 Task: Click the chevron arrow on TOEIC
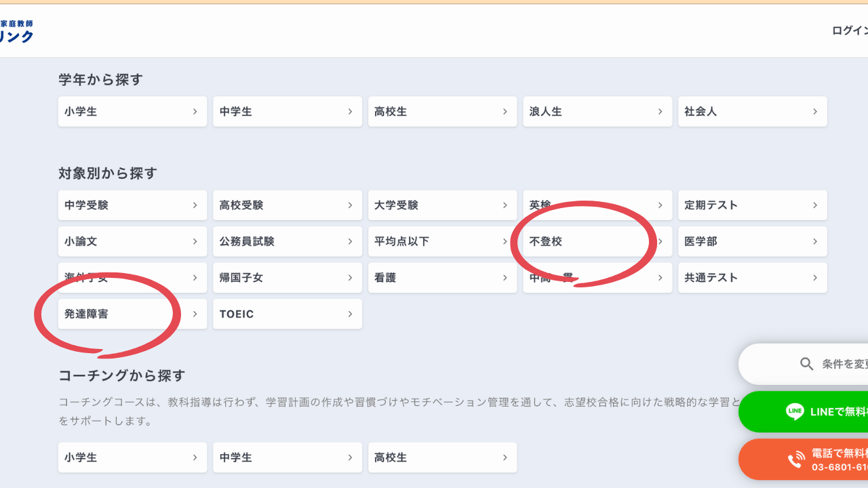click(x=350, y=314)
